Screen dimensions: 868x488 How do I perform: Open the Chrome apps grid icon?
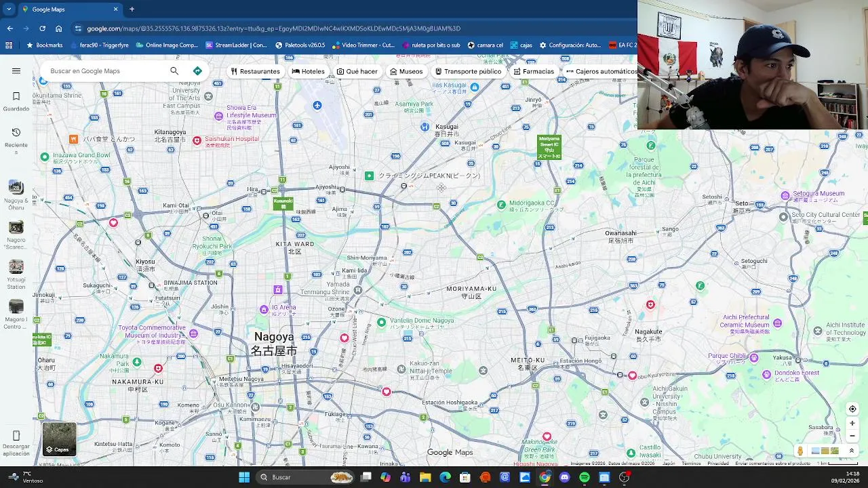pyautogui.click(x=9, y=45)
